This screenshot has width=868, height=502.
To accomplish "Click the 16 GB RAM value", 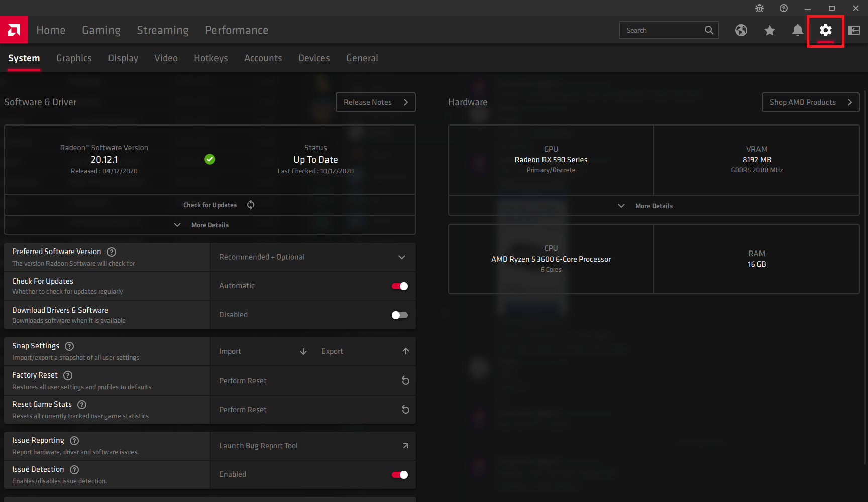I will [x=757, y=264].
